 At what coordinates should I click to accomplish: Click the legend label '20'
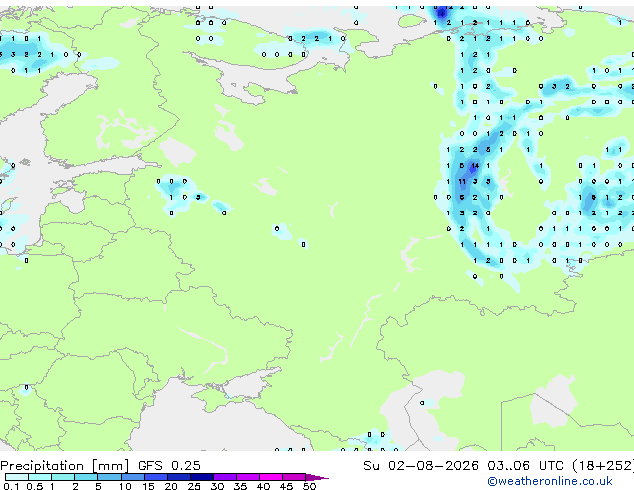pyautogui.click(x=171, y=486)
